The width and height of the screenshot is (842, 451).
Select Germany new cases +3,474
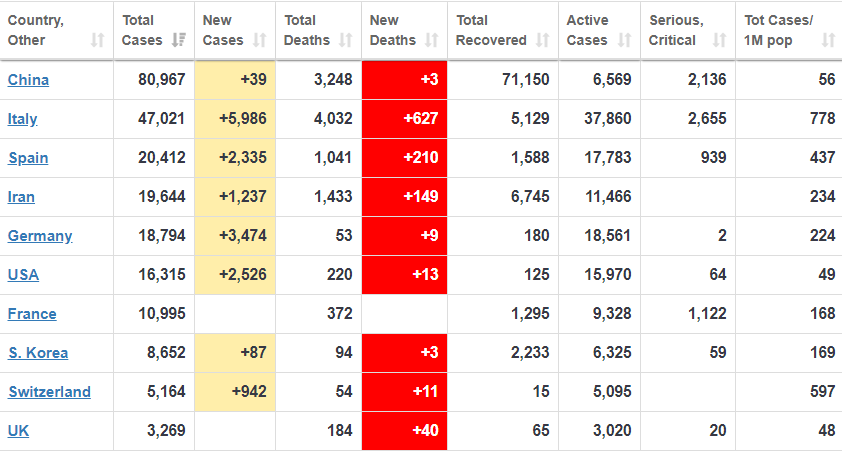click(243, 236)
